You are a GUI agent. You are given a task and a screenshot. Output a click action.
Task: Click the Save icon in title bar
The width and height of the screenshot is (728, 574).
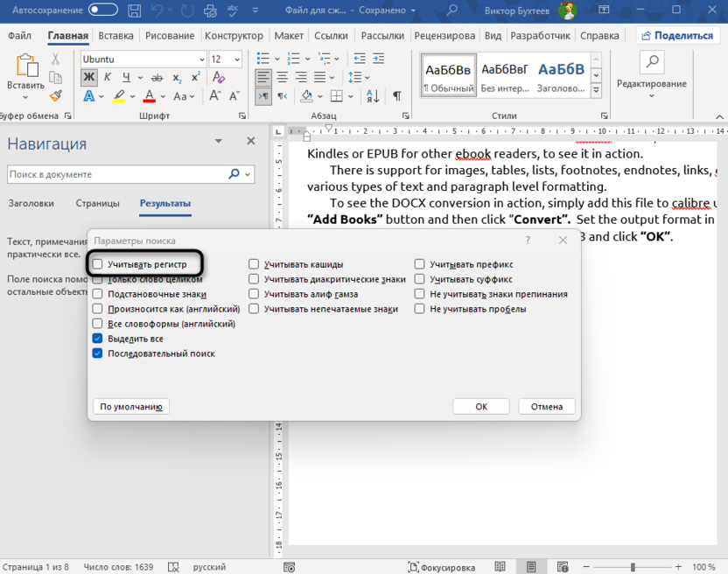(x=134, y=10)
